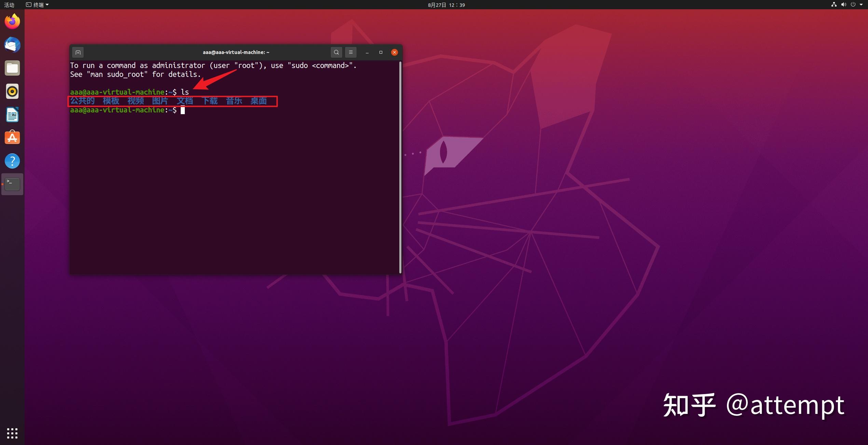The image size is (868, 445).
Task: Open the Files manager
Action: pos(12,68)
